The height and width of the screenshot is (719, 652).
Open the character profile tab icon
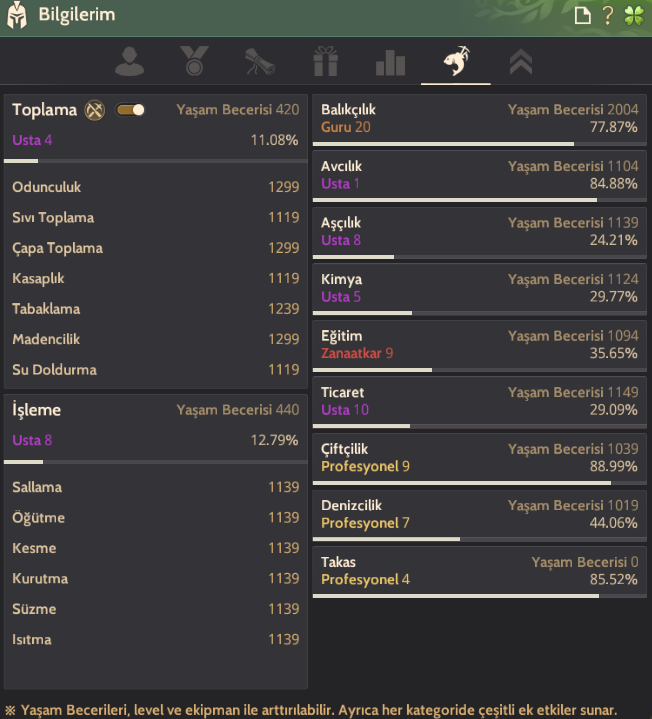pyautogui.click(x=130, y=62)
